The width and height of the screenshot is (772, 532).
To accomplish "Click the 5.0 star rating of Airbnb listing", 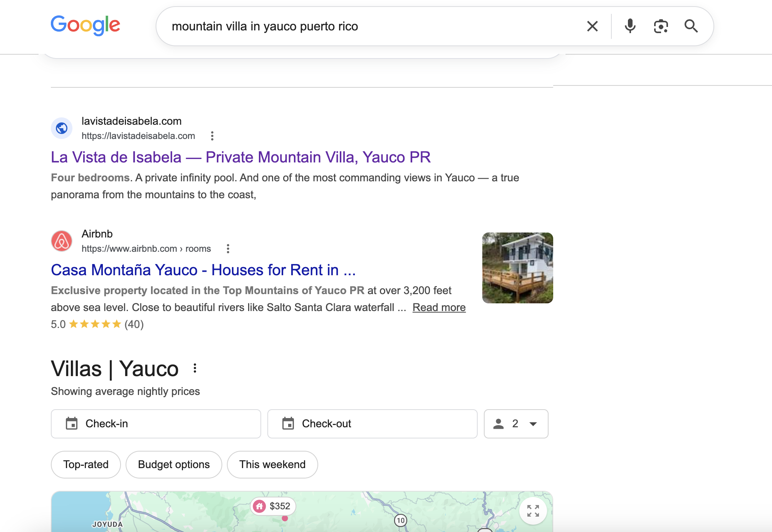I will [97, 324].
